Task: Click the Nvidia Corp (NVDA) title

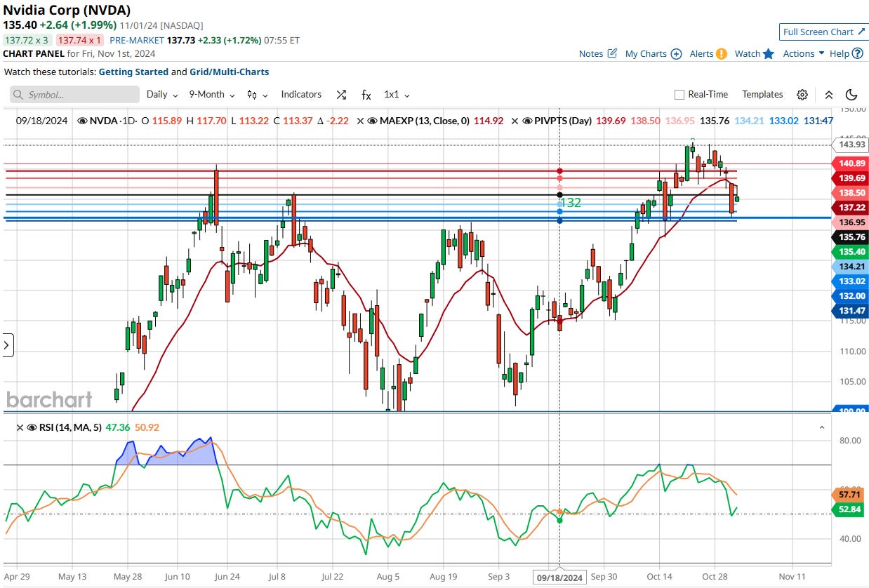Action: [x=67, y=11]
